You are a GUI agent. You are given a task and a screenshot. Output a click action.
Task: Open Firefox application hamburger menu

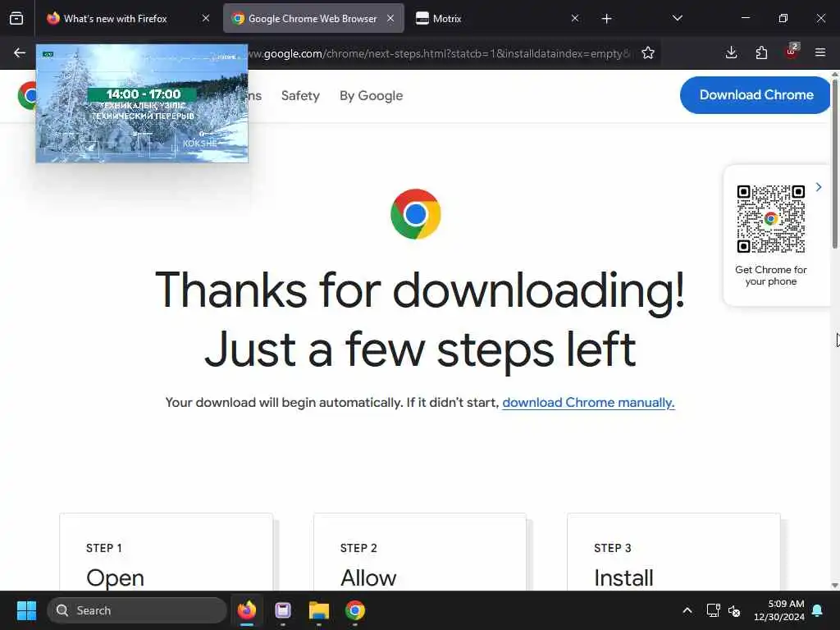(820, 52)
